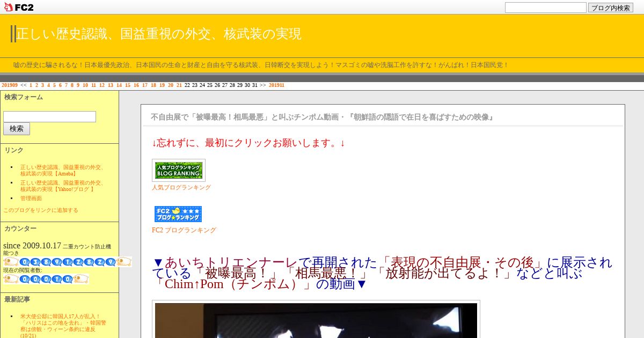Open calendar day 5

click(54, 85)
